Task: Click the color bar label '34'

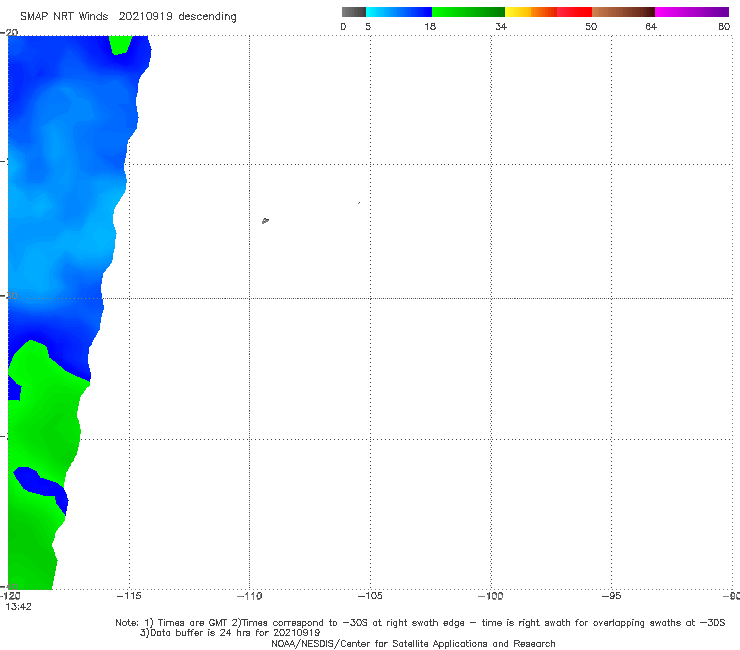Action: [x=501, y=27]
